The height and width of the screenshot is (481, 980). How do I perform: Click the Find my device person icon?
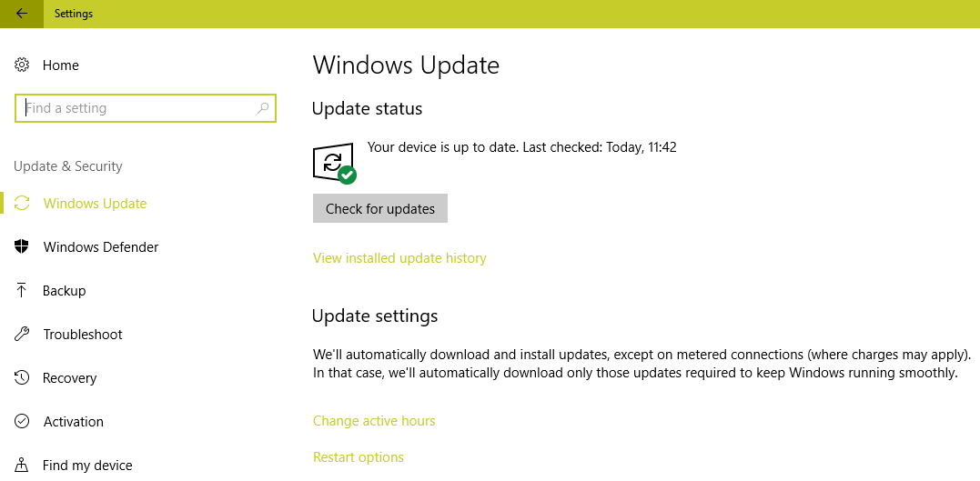click(x=22, y=466)
